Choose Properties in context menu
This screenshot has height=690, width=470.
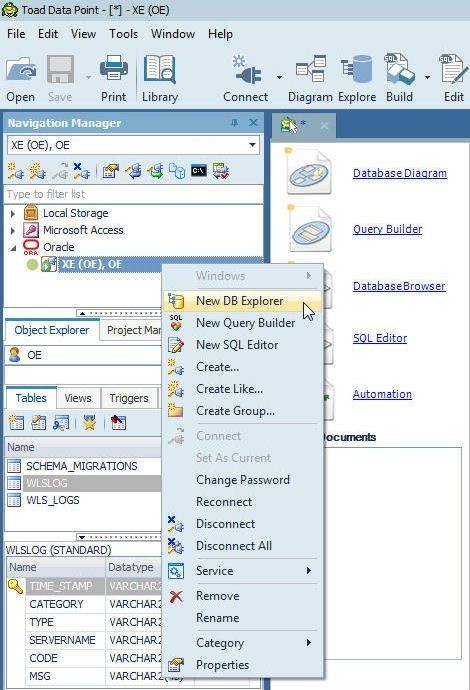pos(242,665)
